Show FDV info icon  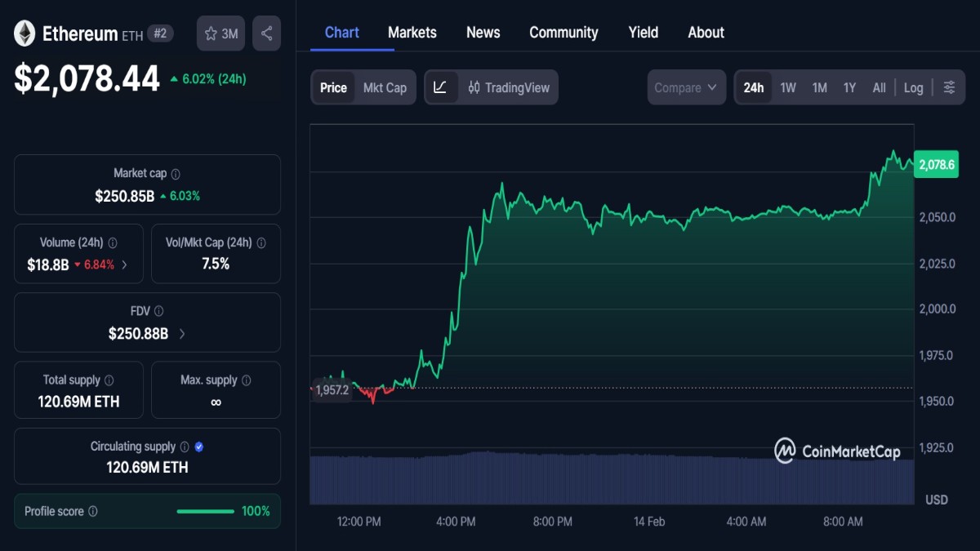pyautogui.click(x=158, y=311)
